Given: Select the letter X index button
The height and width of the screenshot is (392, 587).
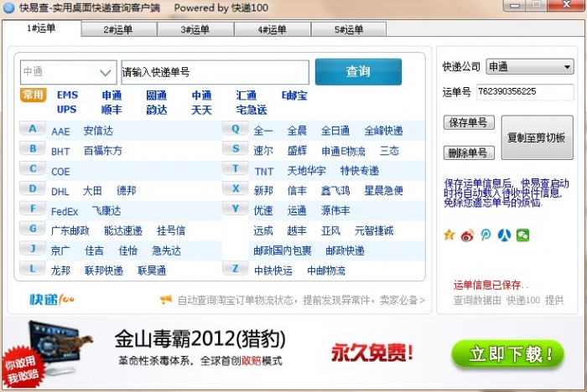Looking at the screenshot, I should click(x=236, y=188).
